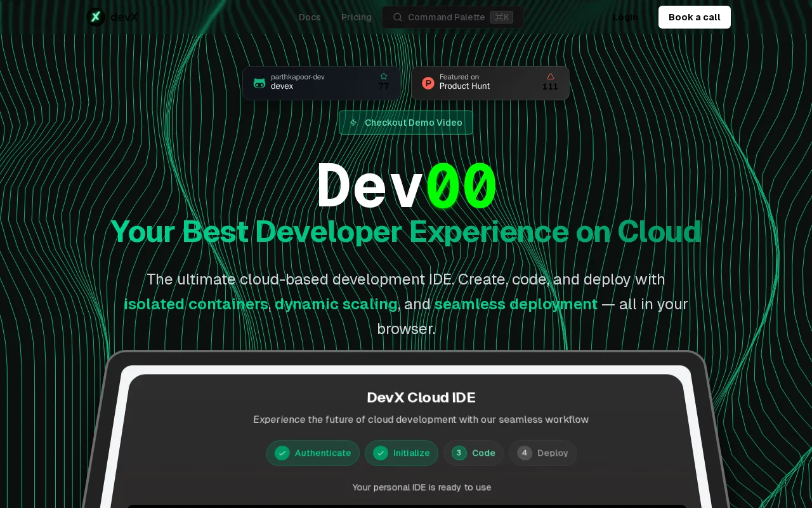Click the upvote triangle above 111
Image resolution: width=812 pixels, height=508 pixels.
tap(551, 76)
